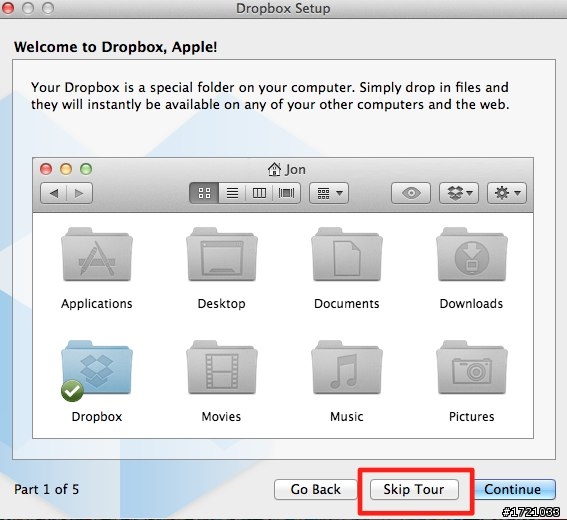This screenshot has height=520, width=567.
Task: Select the Pictures folder icon
Action: click(472, 367)
